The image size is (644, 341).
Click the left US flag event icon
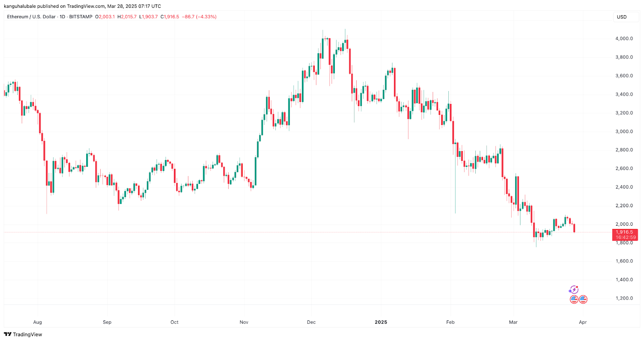point(574,299)
